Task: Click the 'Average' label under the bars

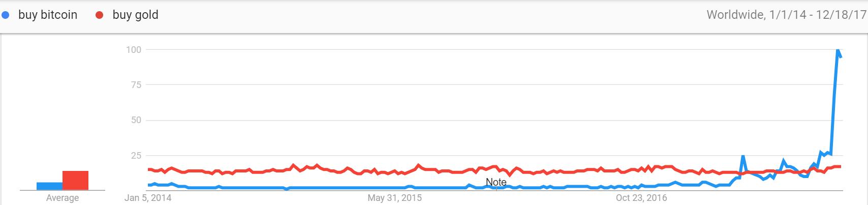Action: pos(63,198)
